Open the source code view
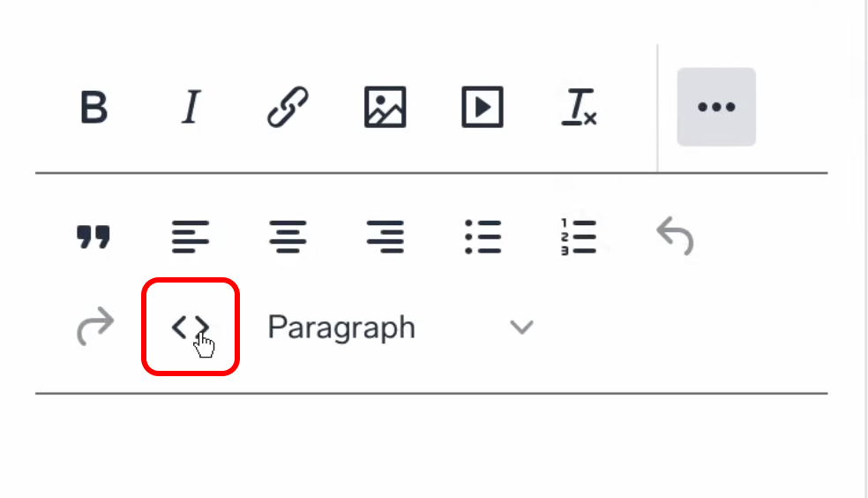 (x=191, y=328)
